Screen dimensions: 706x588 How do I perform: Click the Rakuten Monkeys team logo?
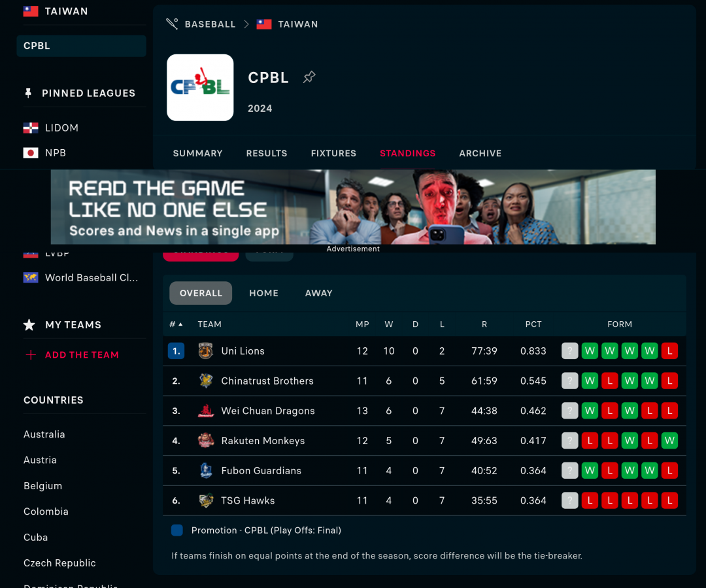pyautogui.click(x=206, y=441)
